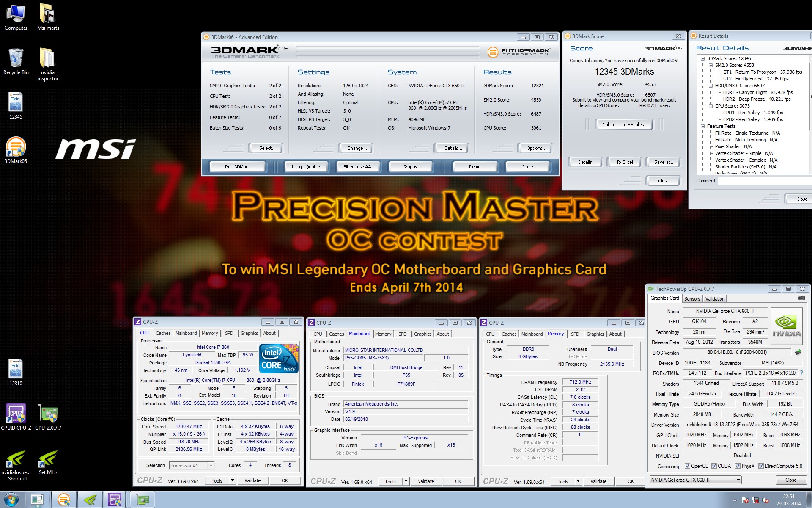Click the GPU-Z screenshot camera icon
Viewport: 812px width, 508px height.
[x=801, y=298]
